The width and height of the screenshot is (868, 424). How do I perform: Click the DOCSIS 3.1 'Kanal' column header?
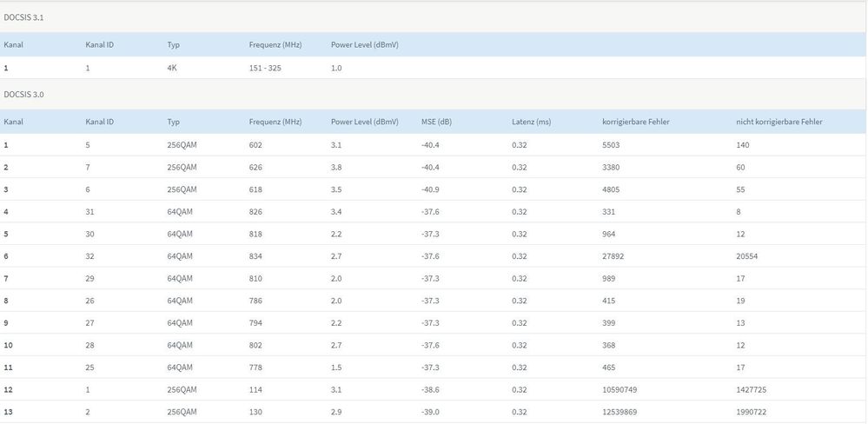pyautogui.click(x=13, y=45)
